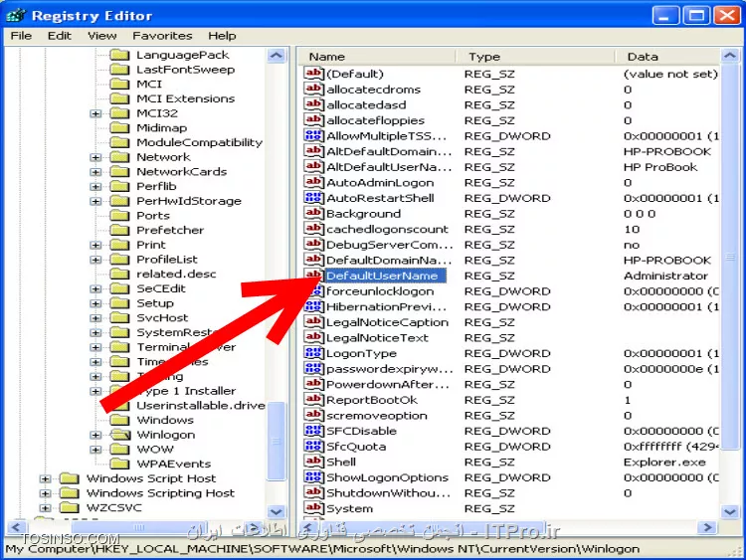746x560 pixels.
Task: Expand the SeCEdit key
Action: tap(95, 288)
